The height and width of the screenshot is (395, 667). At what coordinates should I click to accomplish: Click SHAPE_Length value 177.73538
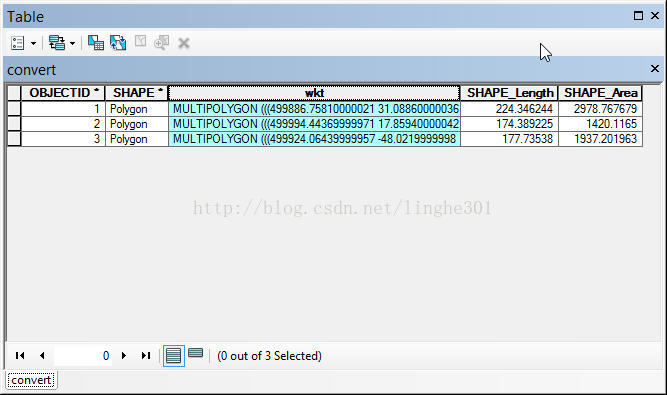[509, 139]
